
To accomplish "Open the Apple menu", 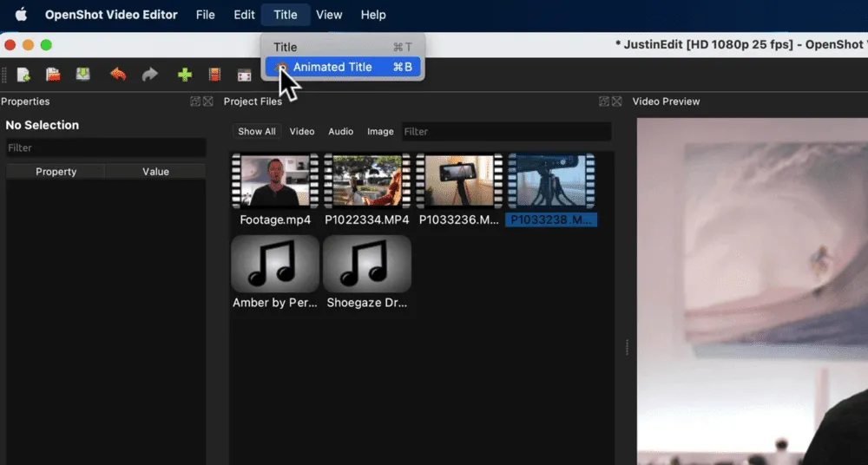I will click(22, 15).
